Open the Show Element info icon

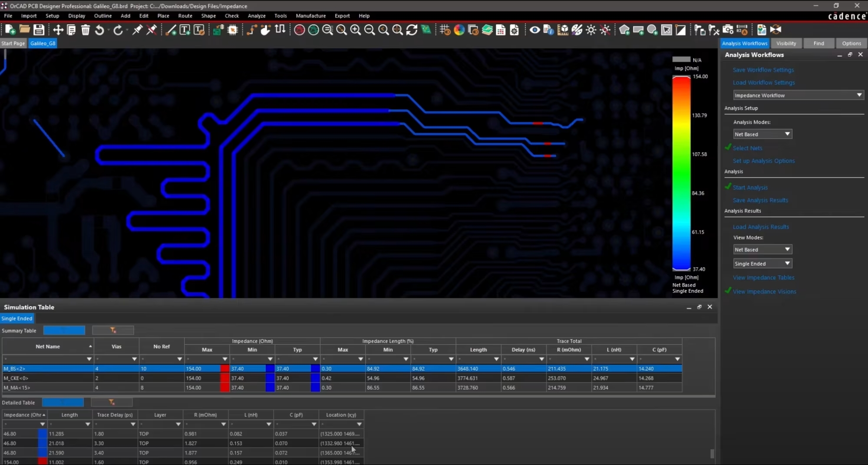pos(548,30)
